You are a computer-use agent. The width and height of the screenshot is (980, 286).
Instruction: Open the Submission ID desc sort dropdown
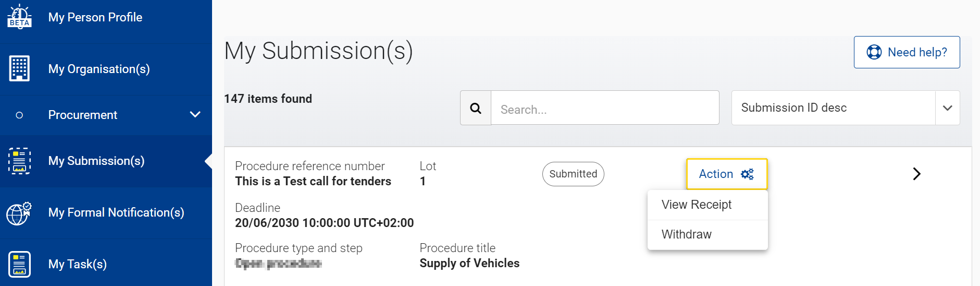click(x=846, y=108)
